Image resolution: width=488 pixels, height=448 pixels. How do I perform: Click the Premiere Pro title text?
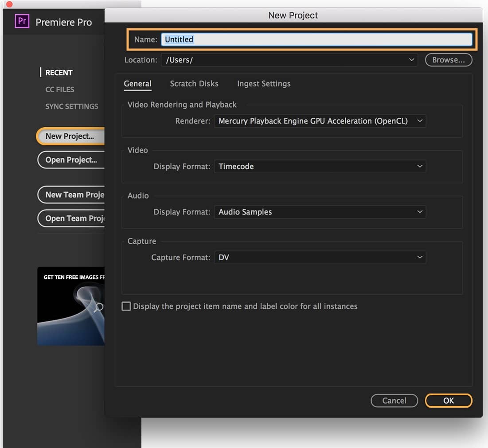64,23
